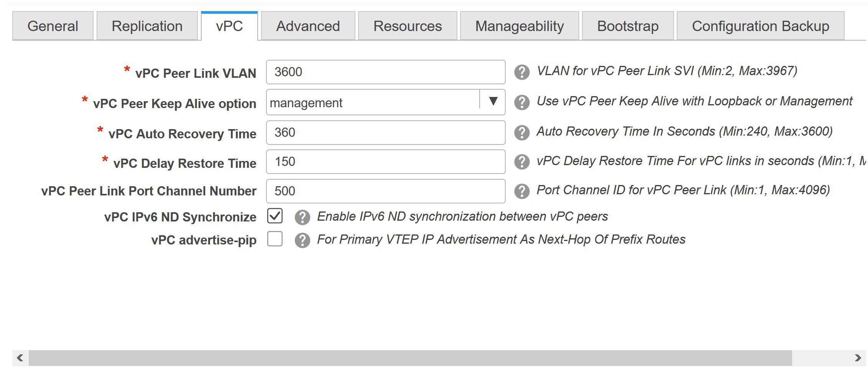
Task: Focus the vPC Auto Recovery Time field
Action: click(x=385, y=133)
